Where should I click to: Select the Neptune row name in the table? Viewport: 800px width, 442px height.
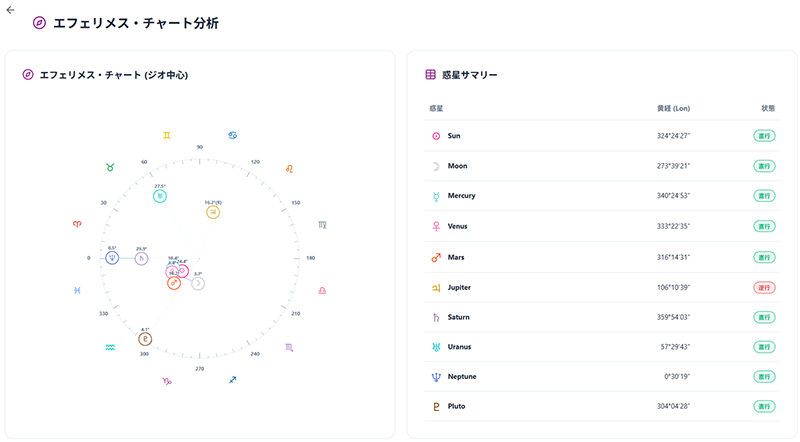[463, 377]
